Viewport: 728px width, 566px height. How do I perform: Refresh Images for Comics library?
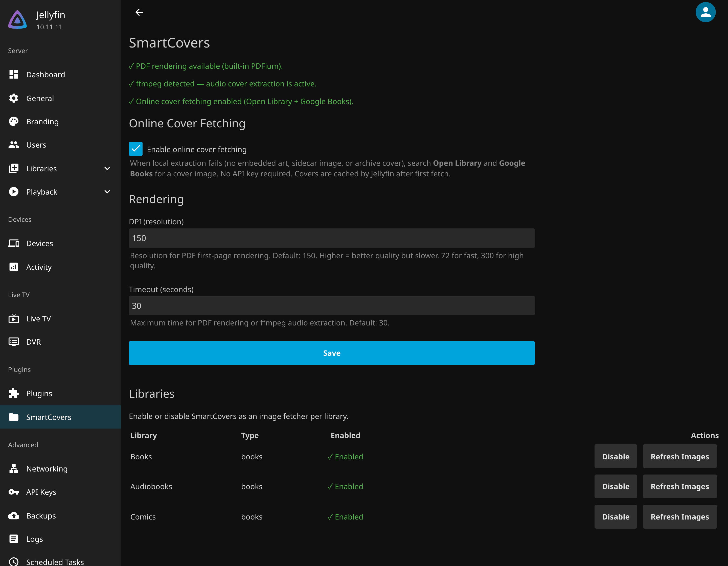[x=680, y=516]
